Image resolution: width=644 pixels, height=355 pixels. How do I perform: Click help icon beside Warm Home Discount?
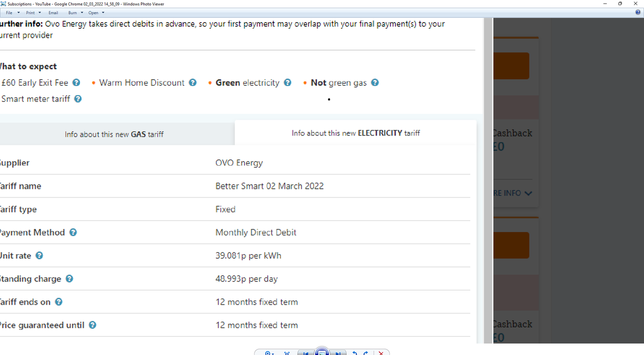pos(193,83)
